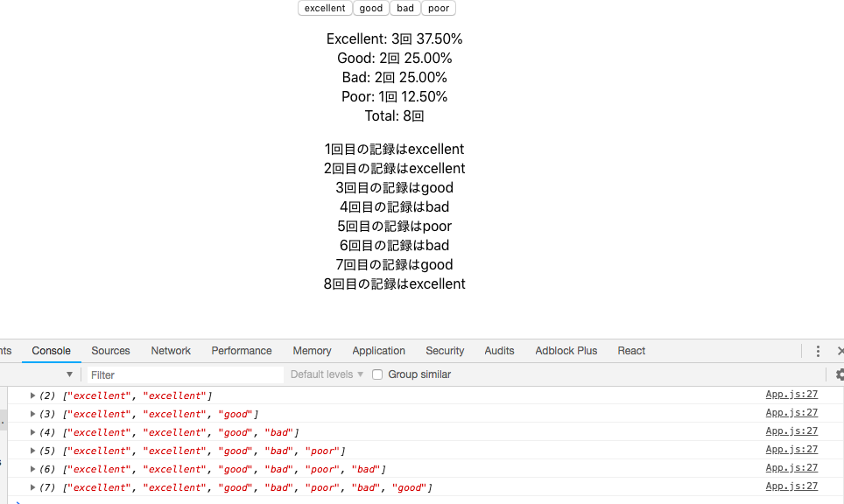Toggle the Group similar checkbox
The image size is (844, 504).
coord(377,374)
